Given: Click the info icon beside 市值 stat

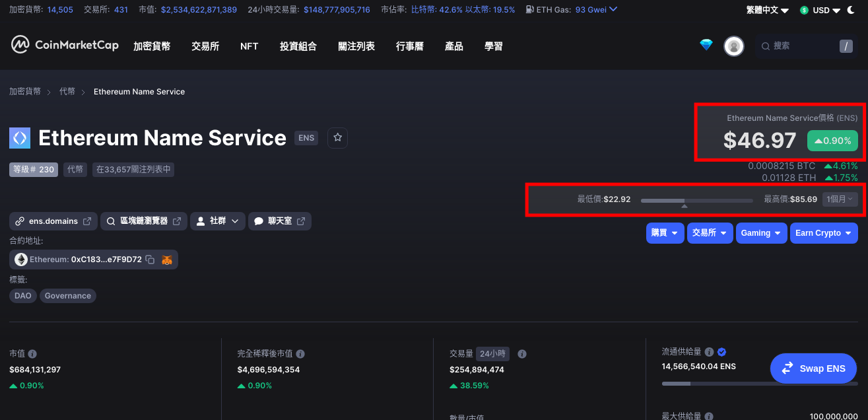Looking at the screenshot, I should point(32,354).
